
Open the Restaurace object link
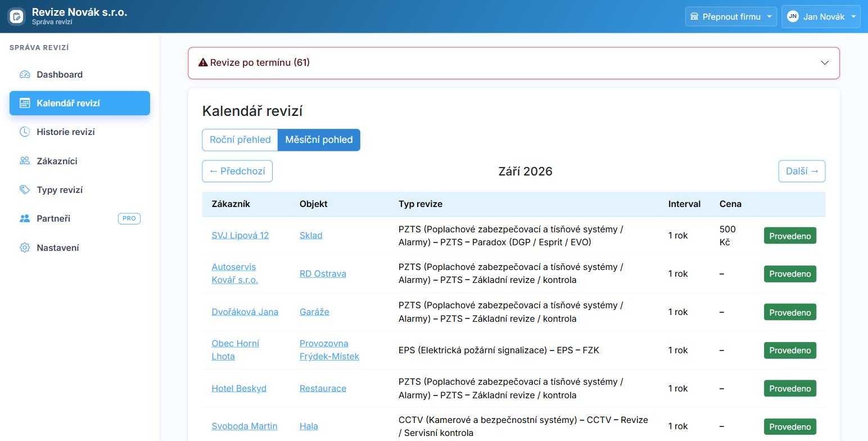pos(323,388)
